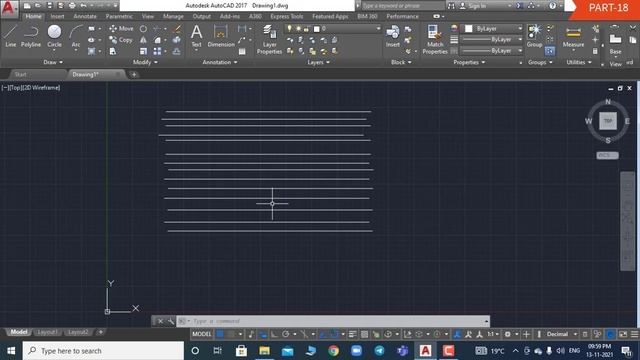Image resolution: width=640 pixels, height=360 pixels.
Task: Expand the Draw panel
Action: click(53, 62)
